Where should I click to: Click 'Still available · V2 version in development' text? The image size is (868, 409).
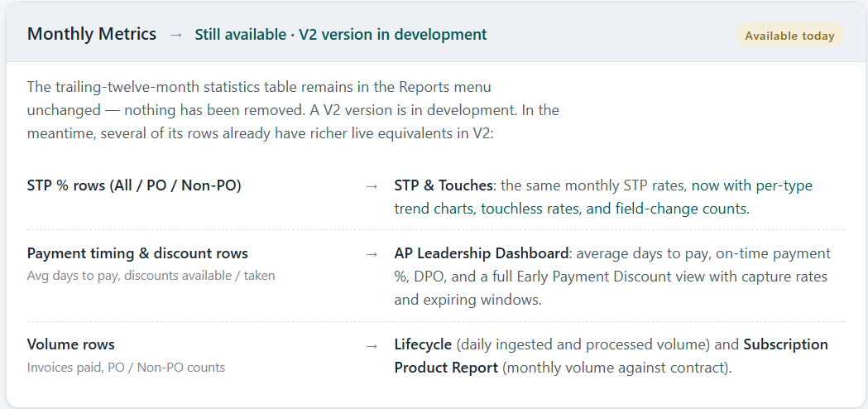(x=340, y=35)
